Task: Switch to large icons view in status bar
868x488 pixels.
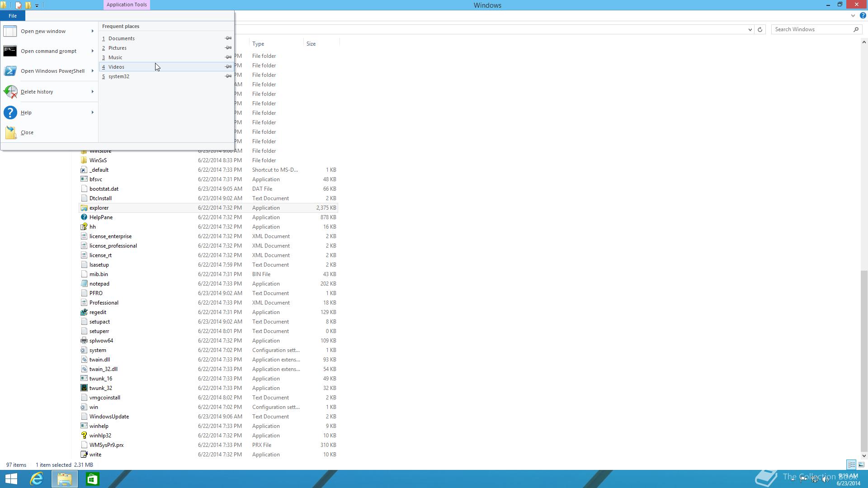Action: pos(861,465)
